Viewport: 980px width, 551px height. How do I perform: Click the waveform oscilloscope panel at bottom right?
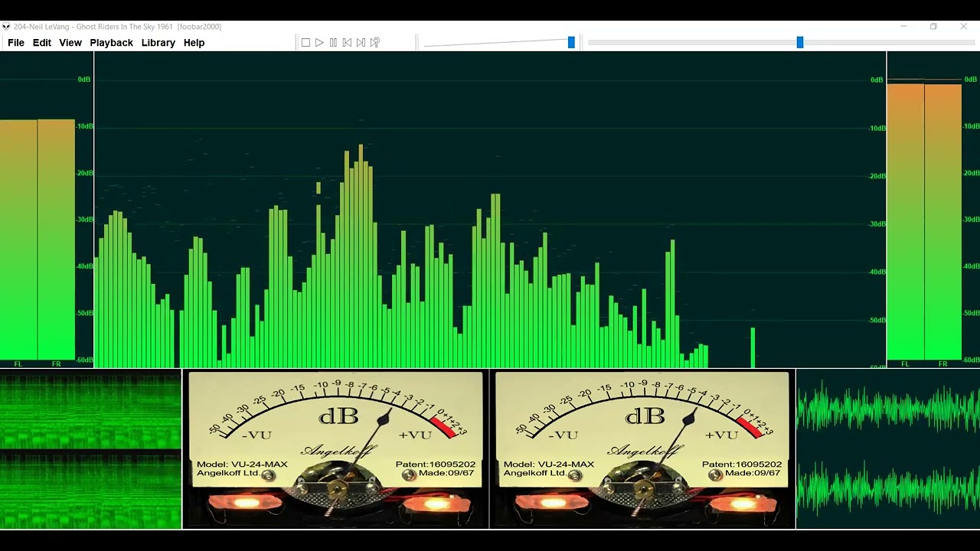point(888,449)
